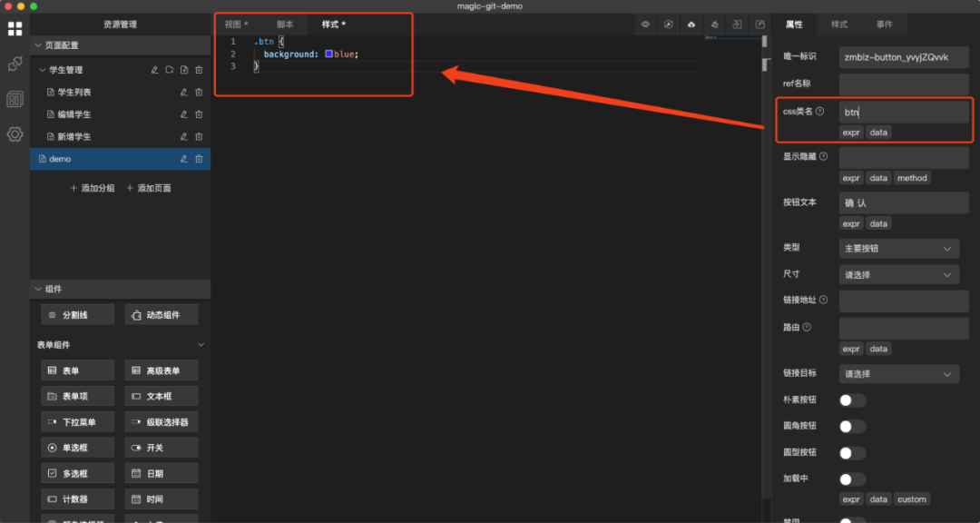
Task: Select the 表单 component
Action: click(78, 370)
